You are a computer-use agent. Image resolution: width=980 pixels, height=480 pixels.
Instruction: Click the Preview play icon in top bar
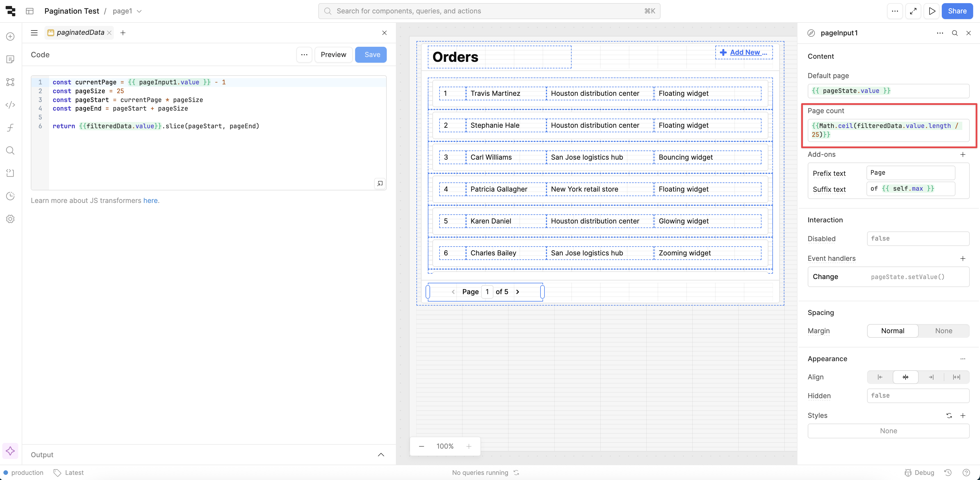[932, 11]
